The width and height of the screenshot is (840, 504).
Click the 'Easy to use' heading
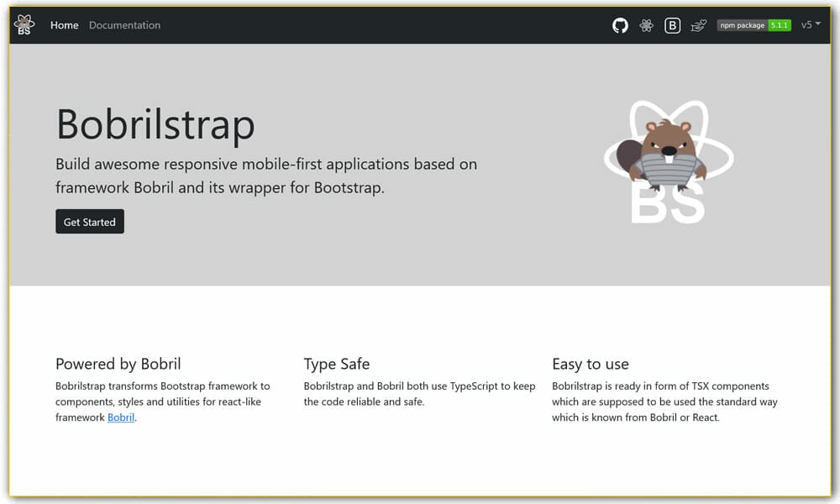[590, 364]
